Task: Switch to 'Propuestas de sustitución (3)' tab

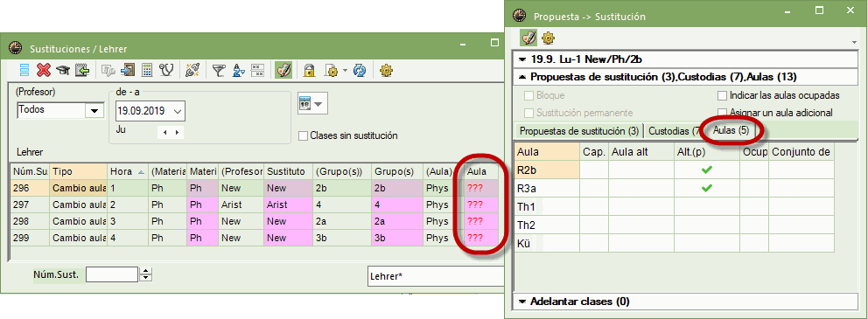Action: coord(579,131)
